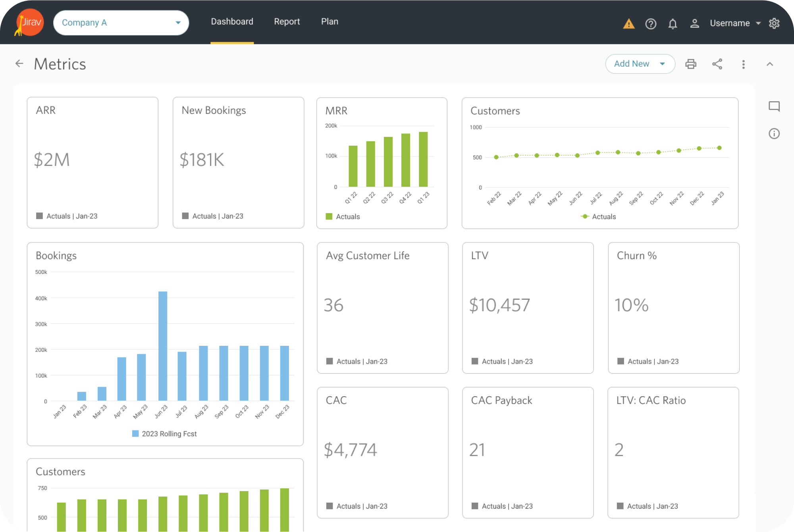This screenshot has width=794, height=532.
Task: Click the share icon
Action: click(x=717, y=64)
